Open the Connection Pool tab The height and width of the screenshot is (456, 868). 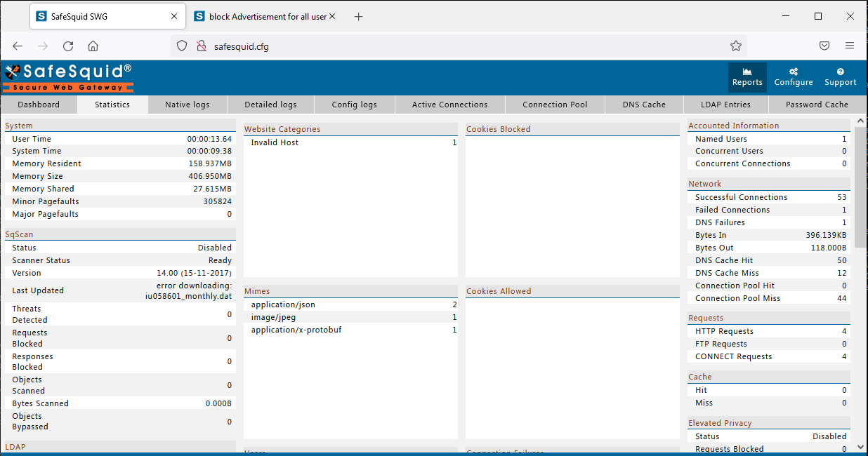pyautogui.click(x=555, y=105)
